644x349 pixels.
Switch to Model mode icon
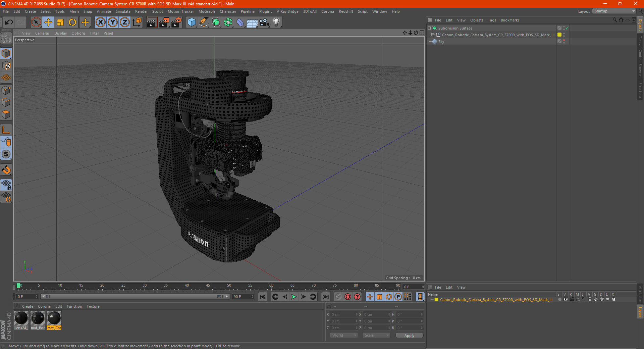[x=6, y=54]
